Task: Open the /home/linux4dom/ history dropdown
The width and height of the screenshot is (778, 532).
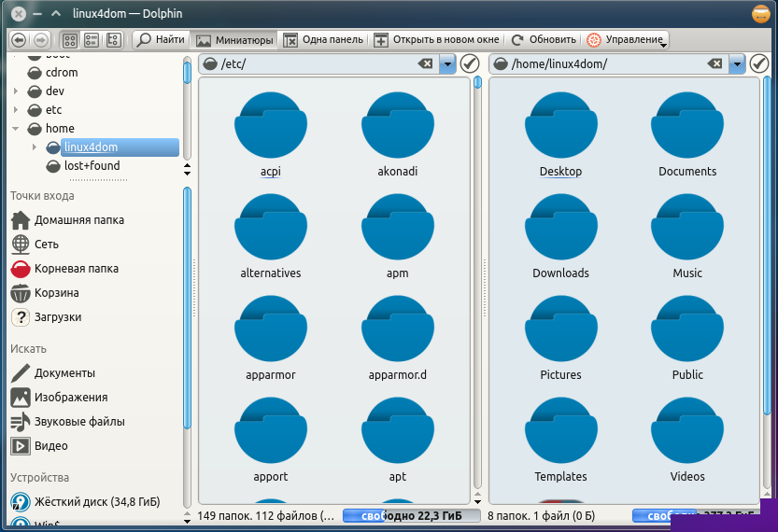Action: pyautogui.click(x=737, y=64)
